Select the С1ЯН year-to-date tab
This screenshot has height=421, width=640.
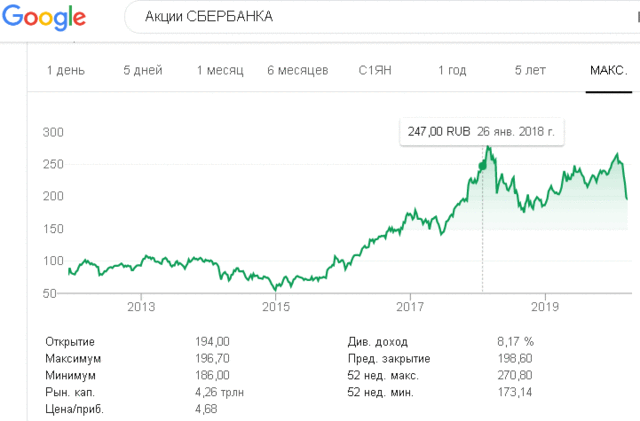tap(379, 70)
